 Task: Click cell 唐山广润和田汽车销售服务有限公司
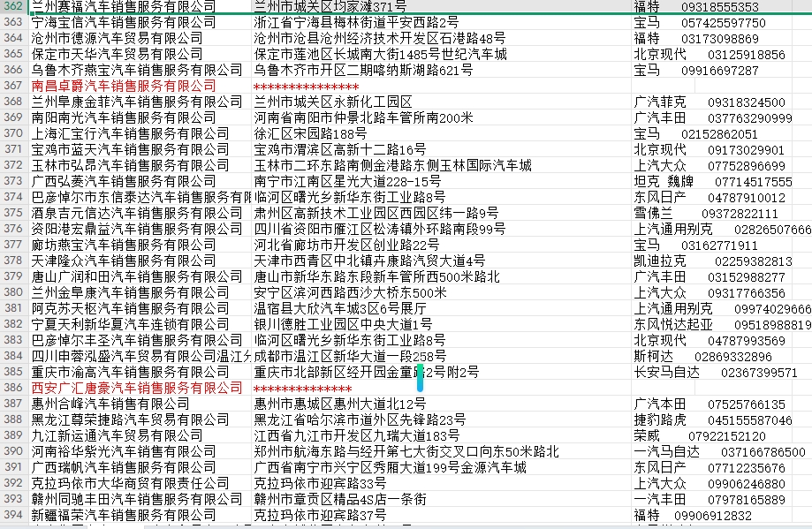[137, 277]
